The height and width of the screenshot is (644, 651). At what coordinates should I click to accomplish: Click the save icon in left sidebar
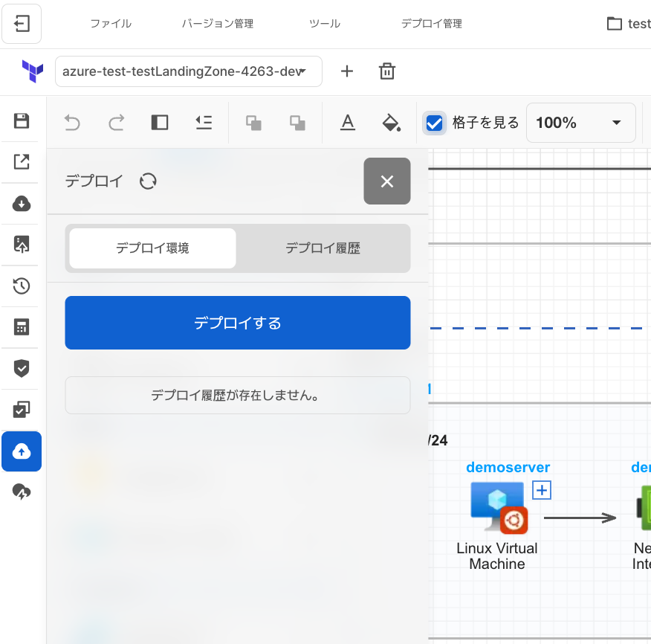[22, 121]
